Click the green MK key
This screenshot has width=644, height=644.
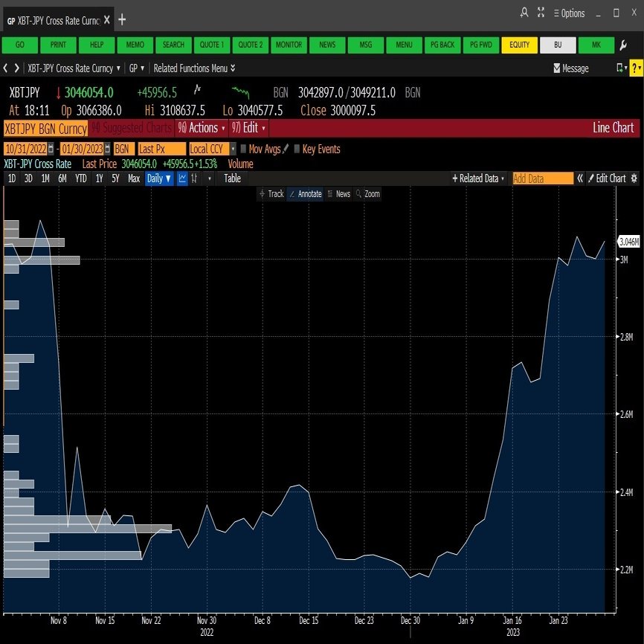(x=596, y=45)
